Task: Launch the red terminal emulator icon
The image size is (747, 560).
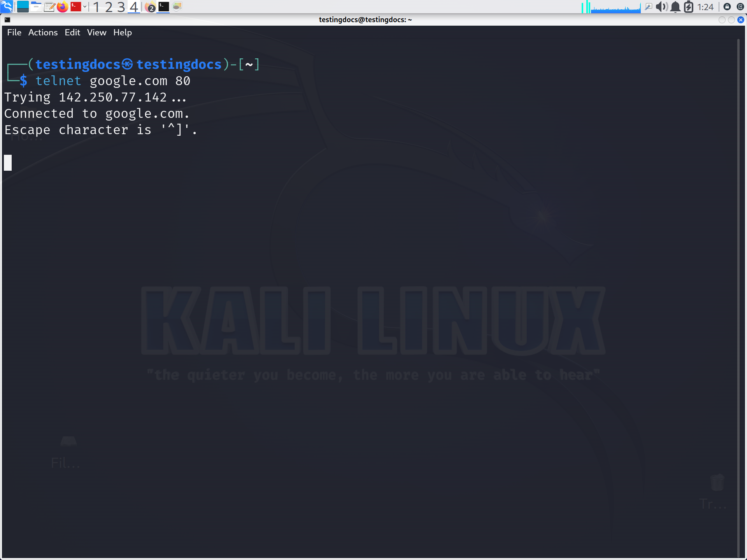Action: pyautogui.click(x=75, y=7)
